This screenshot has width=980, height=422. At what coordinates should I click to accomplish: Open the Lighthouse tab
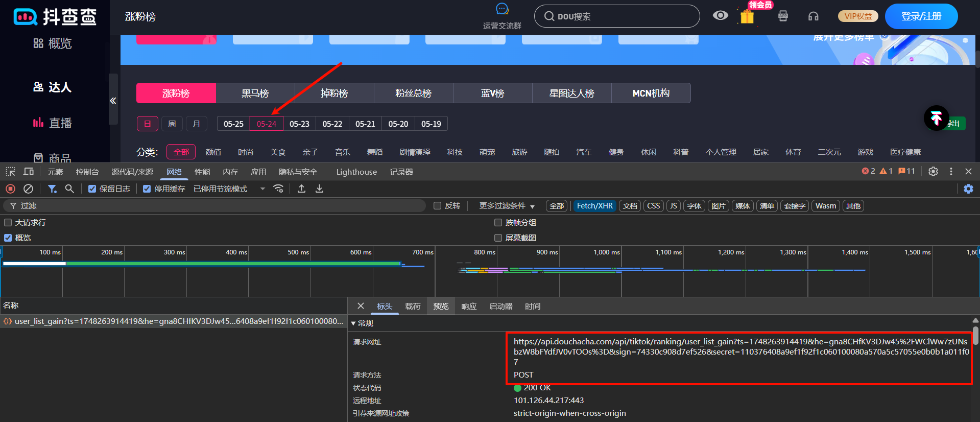356,172
